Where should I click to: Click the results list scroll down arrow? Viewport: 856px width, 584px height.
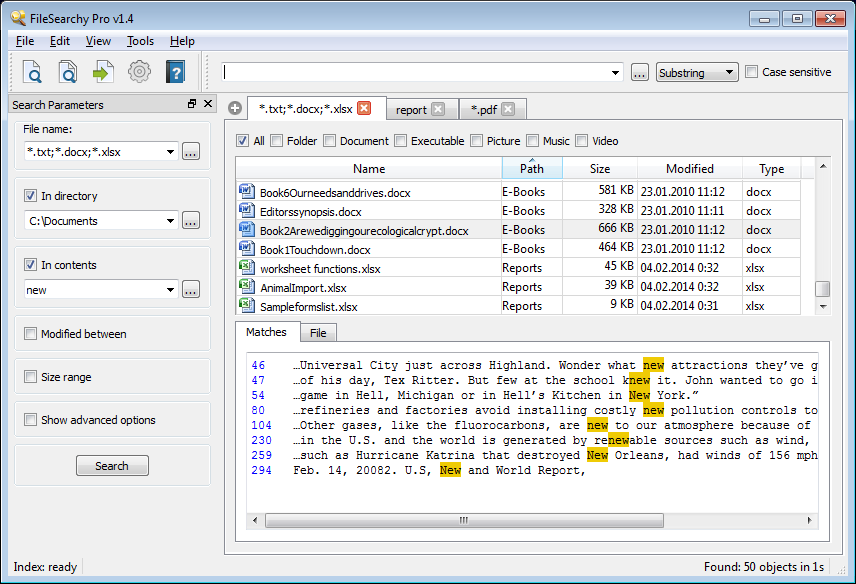823,307
